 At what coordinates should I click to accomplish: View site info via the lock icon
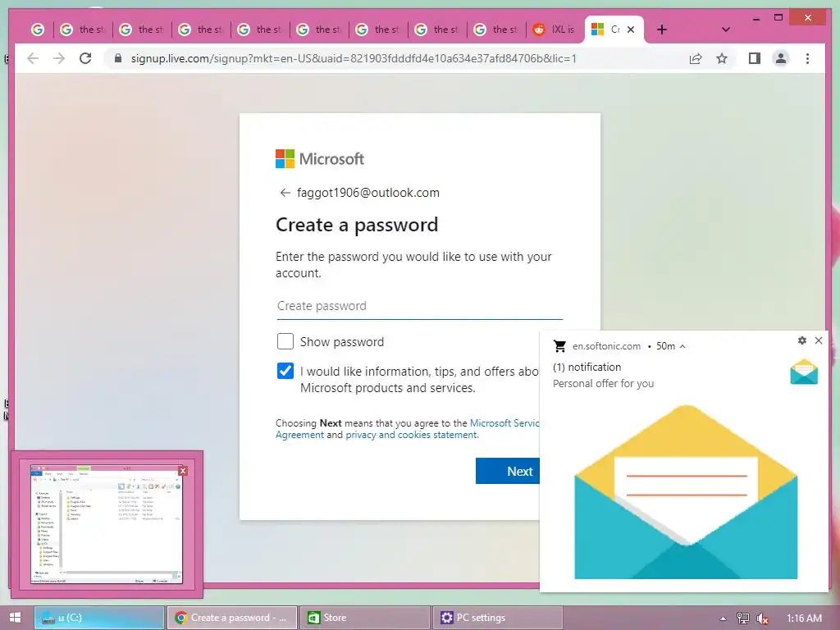118,58
